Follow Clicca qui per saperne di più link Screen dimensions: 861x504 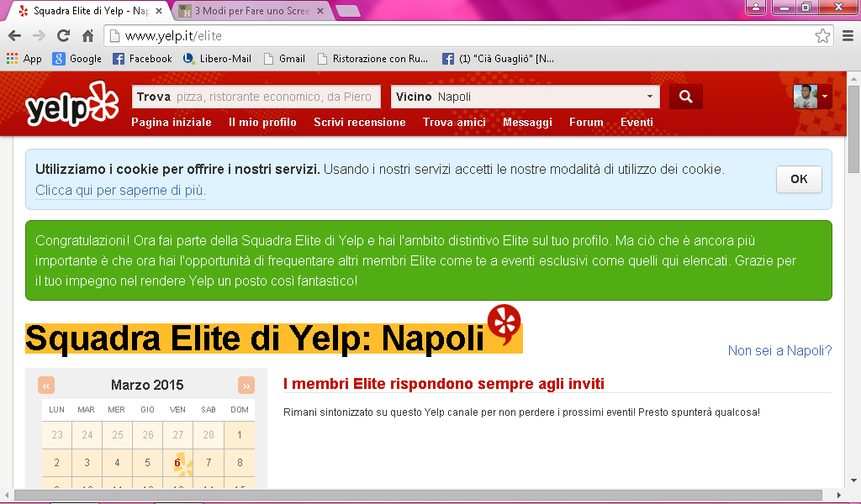[x=121, y=191]
